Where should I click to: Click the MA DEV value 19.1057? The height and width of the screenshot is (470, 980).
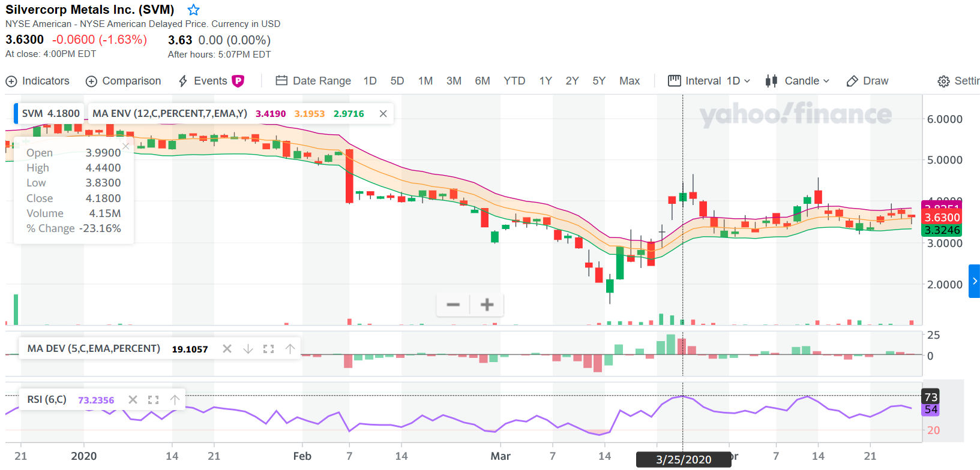190,349
